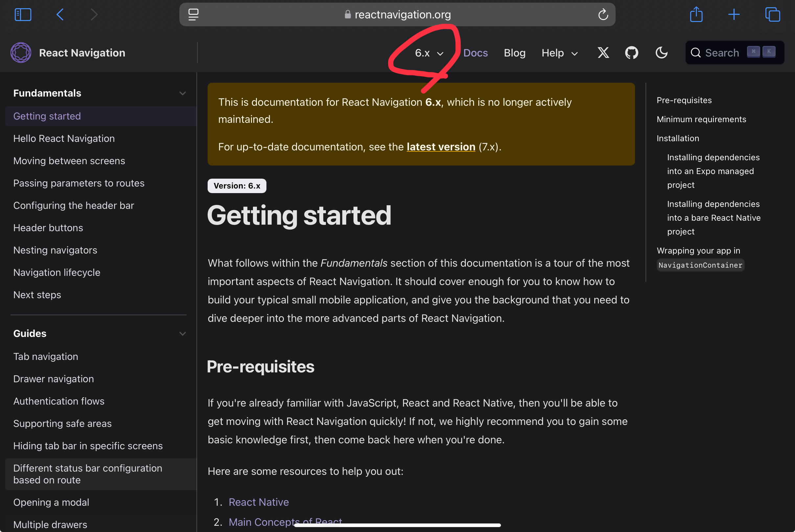The image size is (795, 532).
Task: Open Drawer navigation guide
Action: coord(101,379)
